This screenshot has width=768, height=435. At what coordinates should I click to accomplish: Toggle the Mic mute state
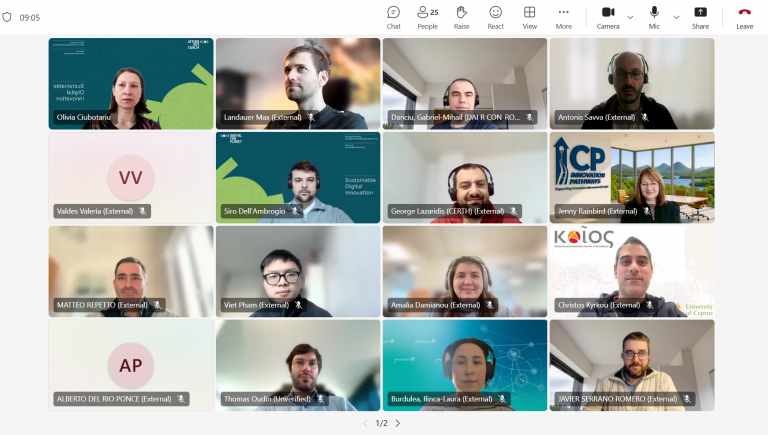click(654, 16)
